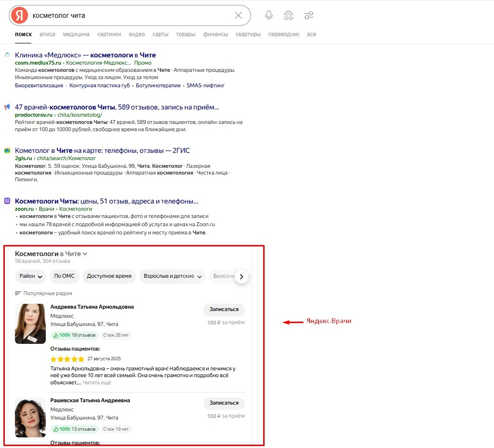The width and height of the screenshot is (494, 448).
Task: Open Косметологи Читы zoon result
Action: 107,201
